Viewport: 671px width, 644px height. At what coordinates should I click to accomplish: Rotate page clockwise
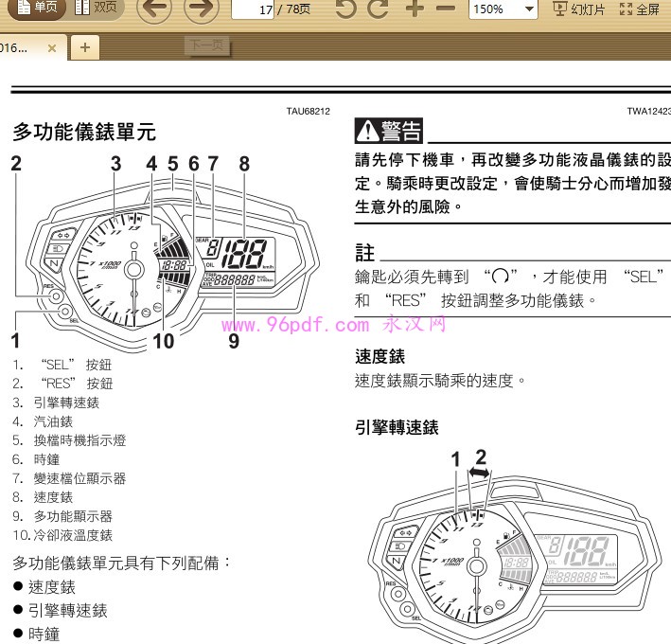coord(379,9)
